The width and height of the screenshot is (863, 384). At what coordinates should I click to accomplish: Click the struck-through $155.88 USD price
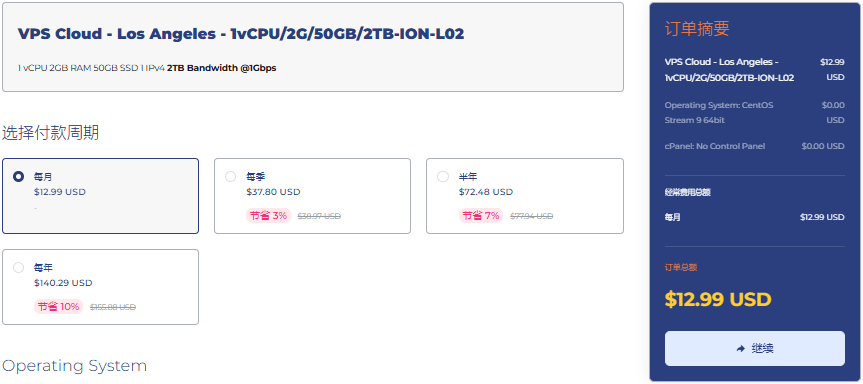click(113, 307)
